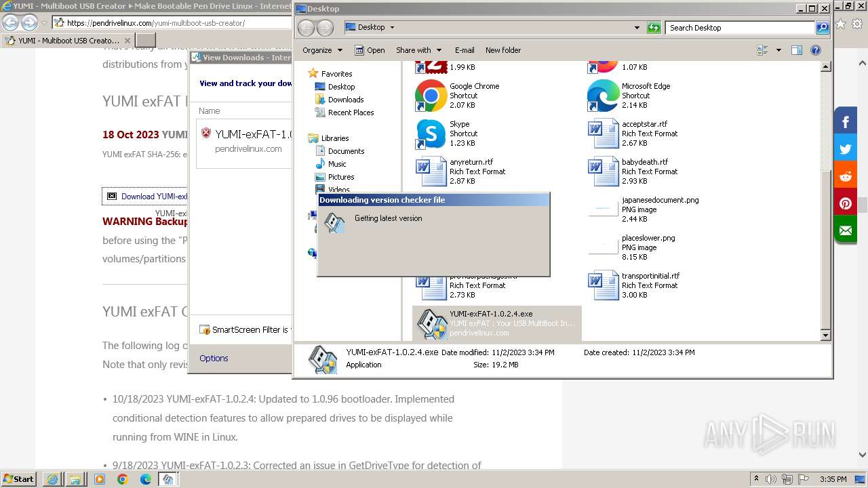868x488 pixels.
Task: Click the Explorer refresh button
Action: tap(654, 28)
